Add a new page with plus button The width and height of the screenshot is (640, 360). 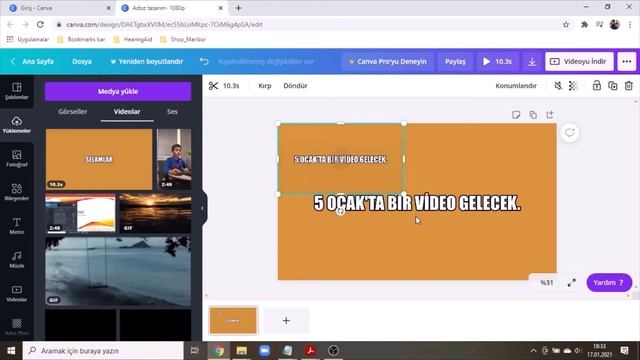286,321
